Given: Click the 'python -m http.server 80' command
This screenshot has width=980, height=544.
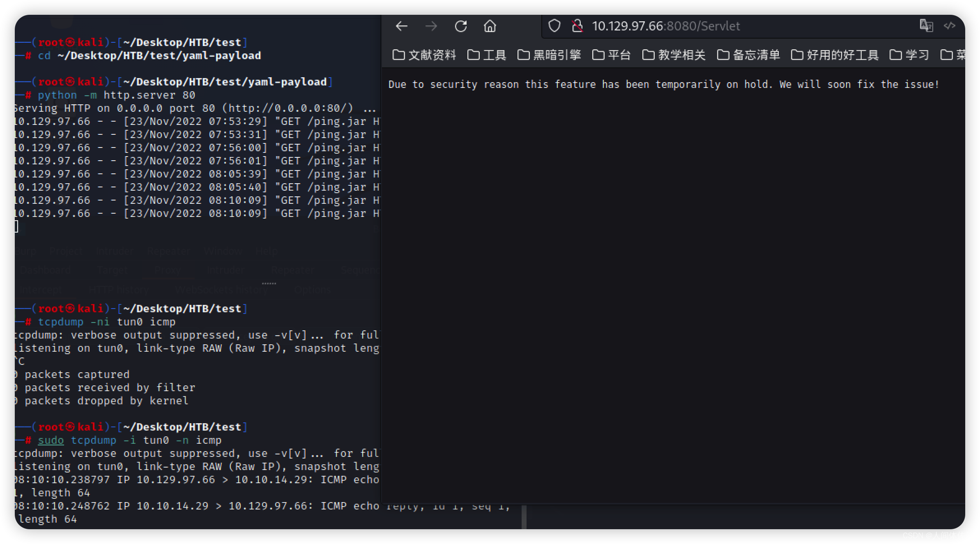Looking at the screenshot, I should [116, 95].
